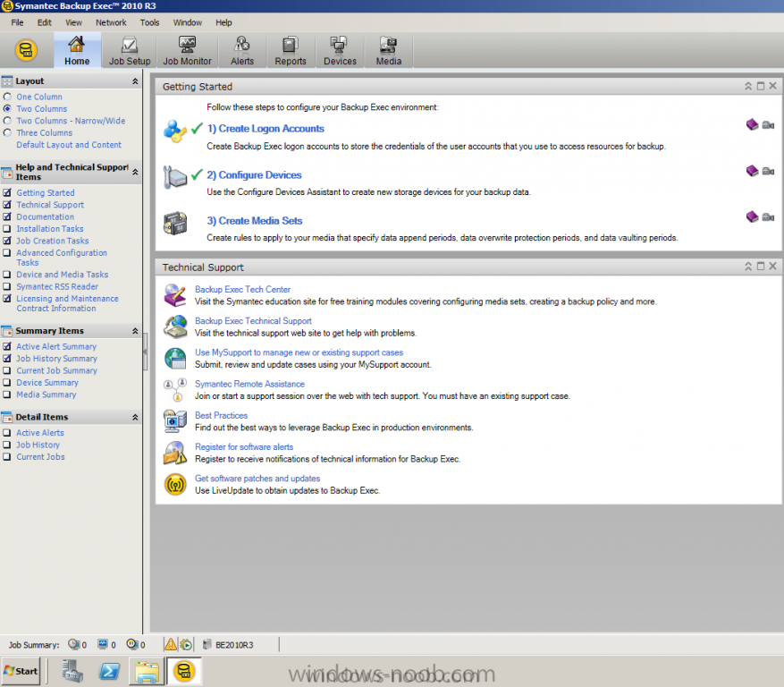Toggle the Job Creation Tasks checkbox
784x687 pixels.
[7, 241]
